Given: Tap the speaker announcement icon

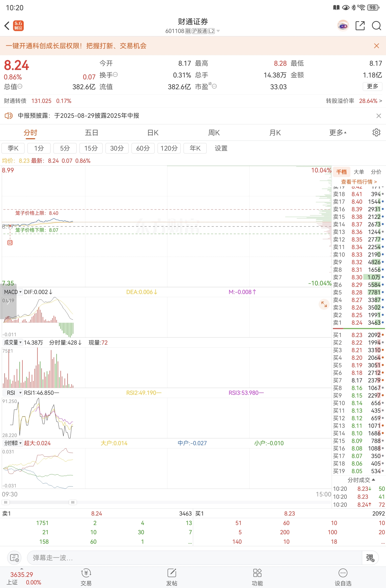Looking at the screenshot, I should 9,116.
